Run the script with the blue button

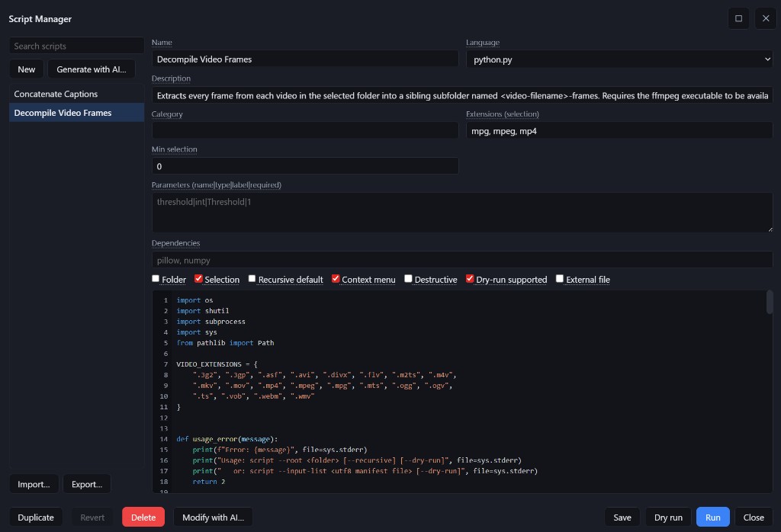[x=713, y=517]
